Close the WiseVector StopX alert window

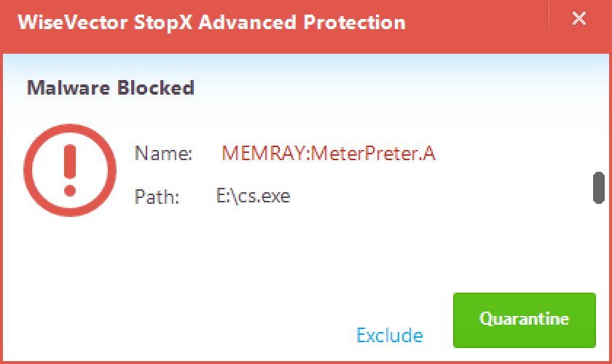point(579,20)
